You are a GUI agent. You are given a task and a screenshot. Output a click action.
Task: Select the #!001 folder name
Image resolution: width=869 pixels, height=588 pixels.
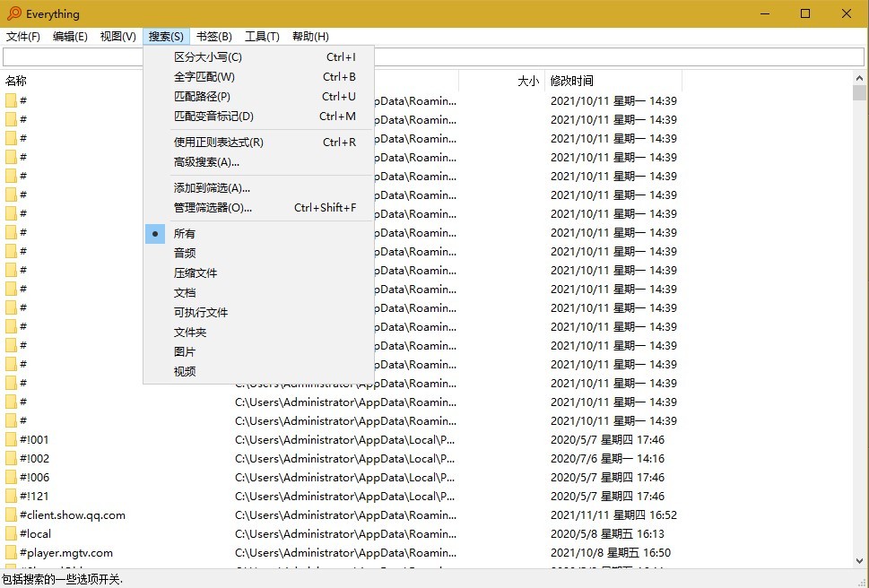pos(34,439)
